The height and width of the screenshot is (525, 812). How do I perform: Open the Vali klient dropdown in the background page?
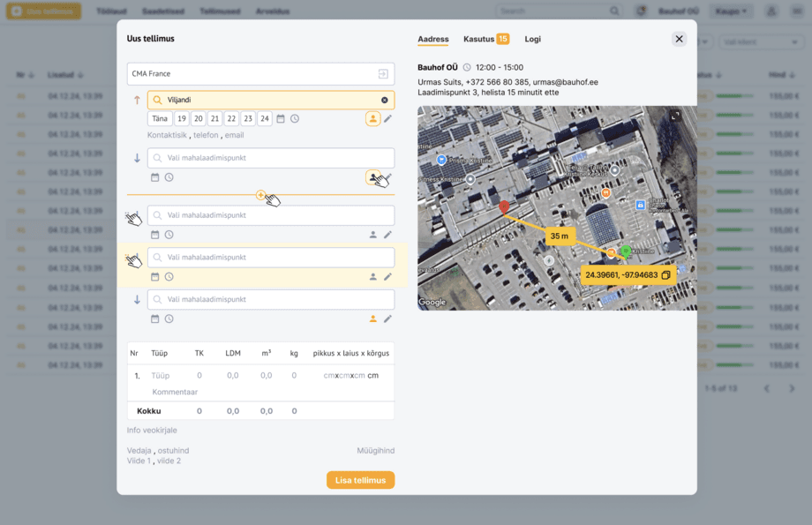[760, 42]
